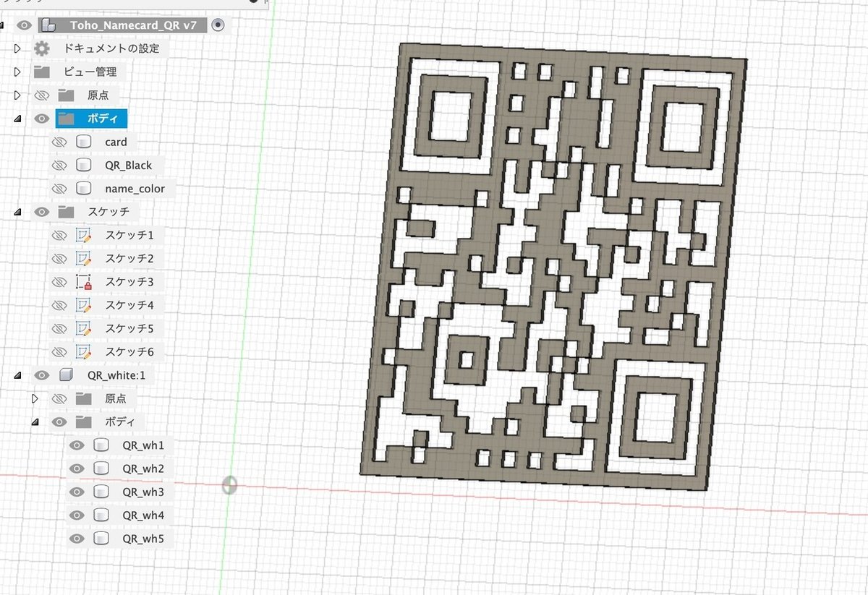The height and width of the screenshot is (595, 868).
Task: Hide the QR_wh1 body
Action: (x=77, y=445)
